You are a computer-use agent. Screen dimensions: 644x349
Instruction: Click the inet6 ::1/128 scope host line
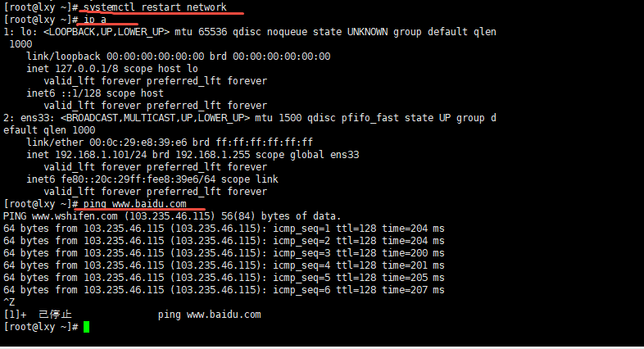coord(95,93)
